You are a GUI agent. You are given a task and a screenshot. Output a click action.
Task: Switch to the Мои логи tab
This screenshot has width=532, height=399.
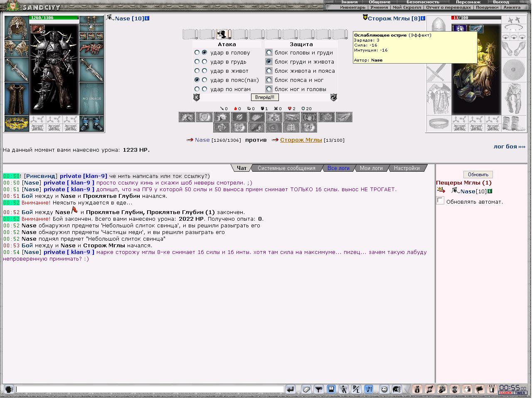click(371, 168)
